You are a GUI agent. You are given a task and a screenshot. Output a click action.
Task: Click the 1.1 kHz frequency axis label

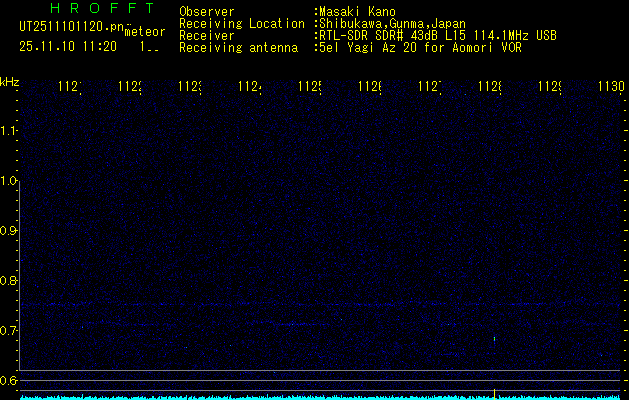click(x=8, y=130)
